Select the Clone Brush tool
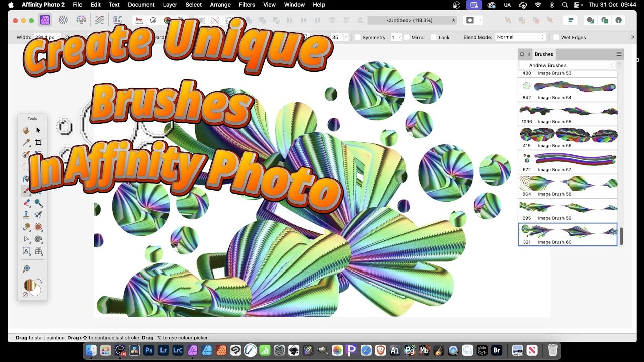This screenshot has height=362, width=644. [26, 215]
